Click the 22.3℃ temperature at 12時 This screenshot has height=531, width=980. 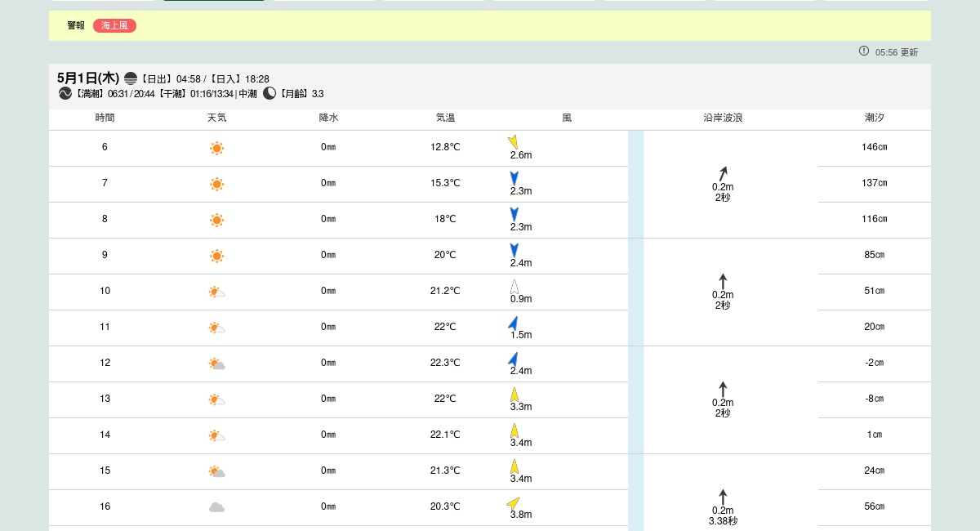coord(445,363)
